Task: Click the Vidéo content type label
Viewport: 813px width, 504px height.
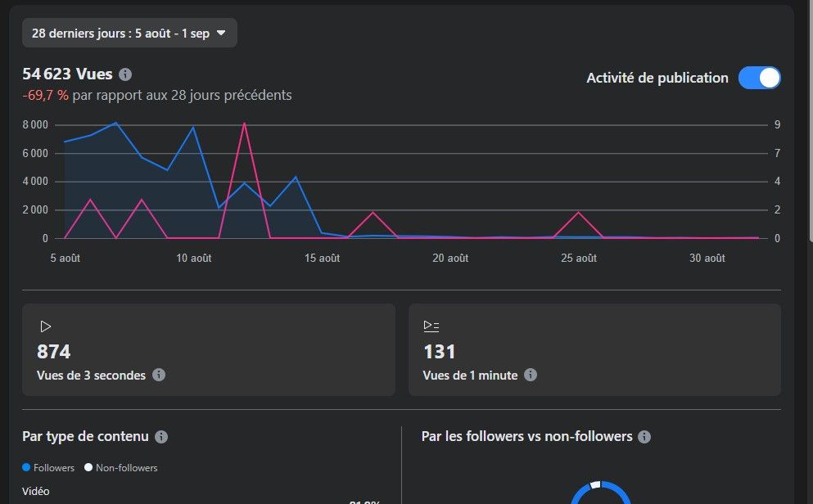Action: (x=36, y=491)
